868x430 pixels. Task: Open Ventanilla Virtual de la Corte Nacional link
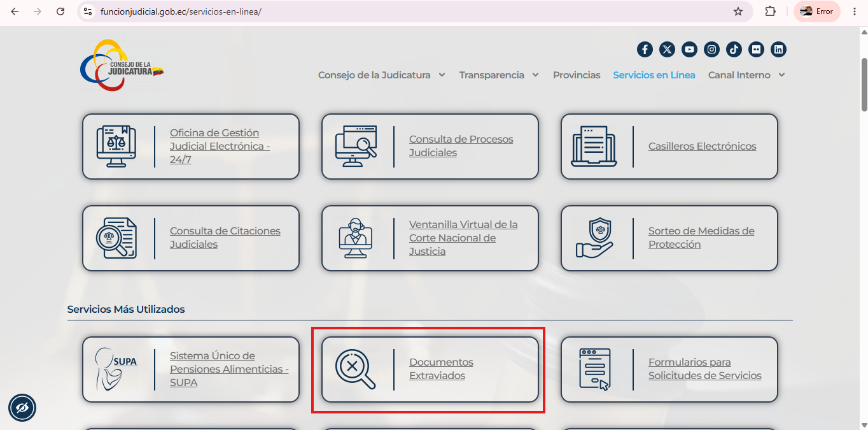coord(463,238)
